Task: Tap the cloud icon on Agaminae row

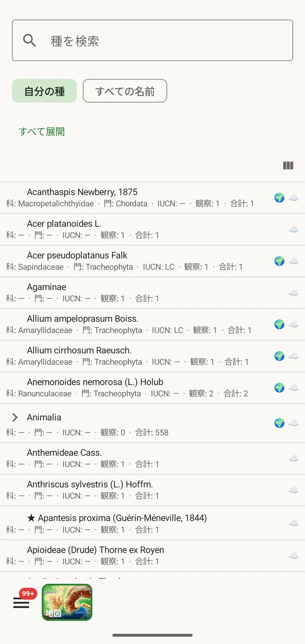Action: point(294,293)
